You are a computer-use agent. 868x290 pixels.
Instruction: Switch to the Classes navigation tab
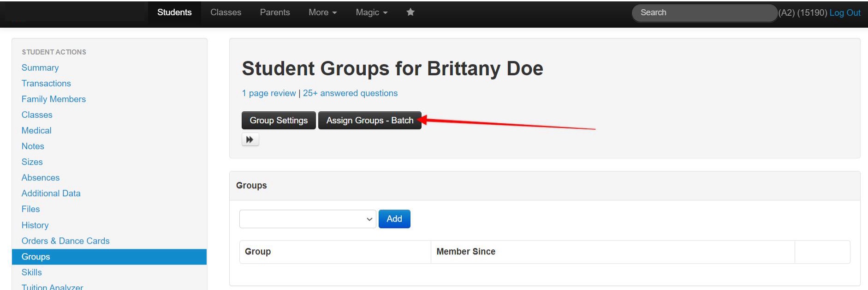tap(226, 12)
